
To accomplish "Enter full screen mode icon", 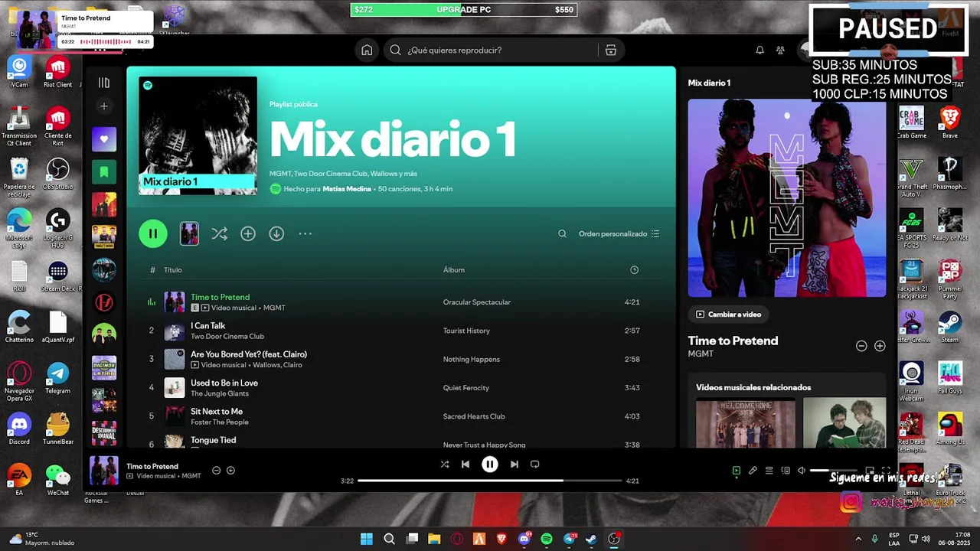I will pos(886,471).
